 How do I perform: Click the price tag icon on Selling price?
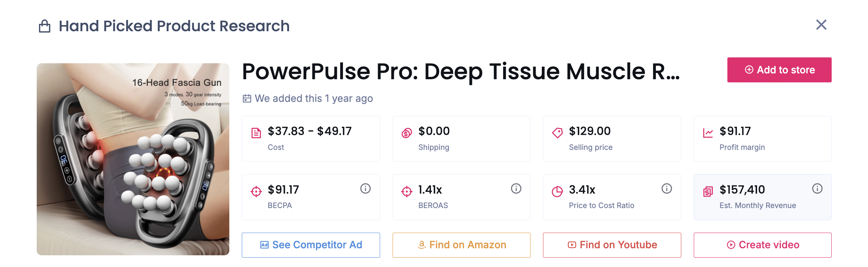pyautogui.click(x=557, y=132)
